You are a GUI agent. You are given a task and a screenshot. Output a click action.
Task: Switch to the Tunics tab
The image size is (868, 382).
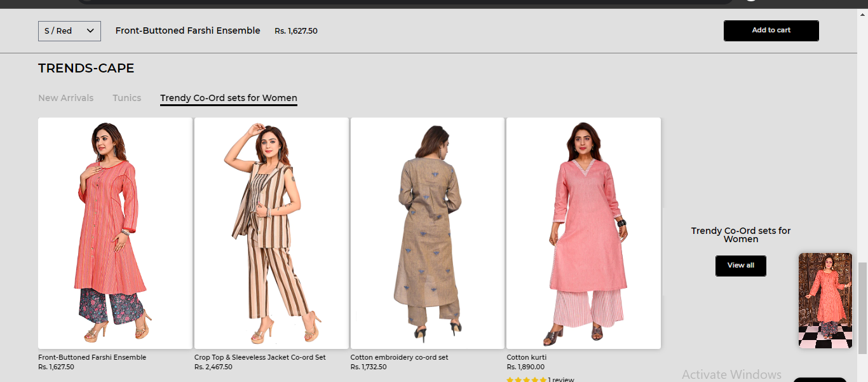coord(127,98)
